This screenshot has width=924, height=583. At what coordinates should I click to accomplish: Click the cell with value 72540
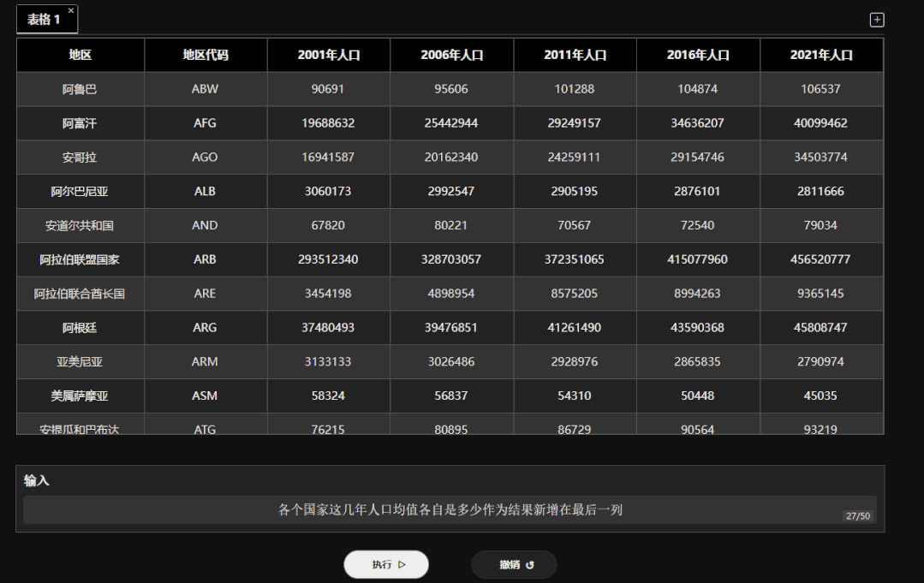point(698,226)
